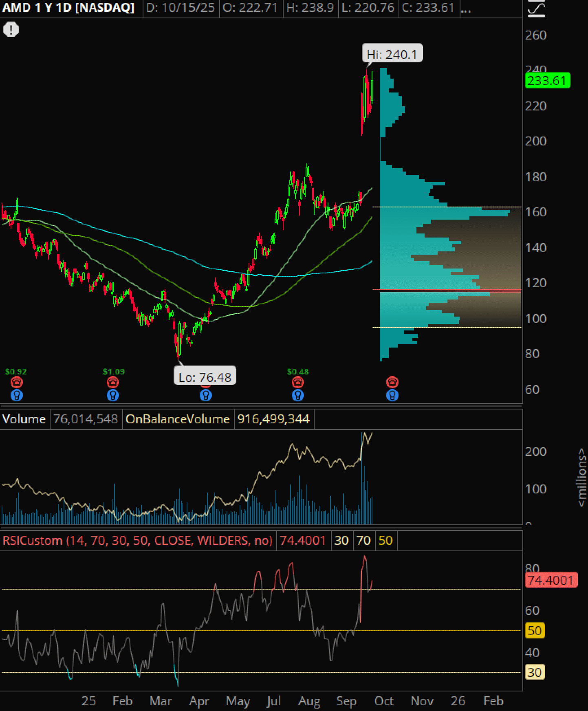Click the blue lightbulb icon below $0.92 earnings
Viewport: 588px width, 711px height.
[16, 395]
